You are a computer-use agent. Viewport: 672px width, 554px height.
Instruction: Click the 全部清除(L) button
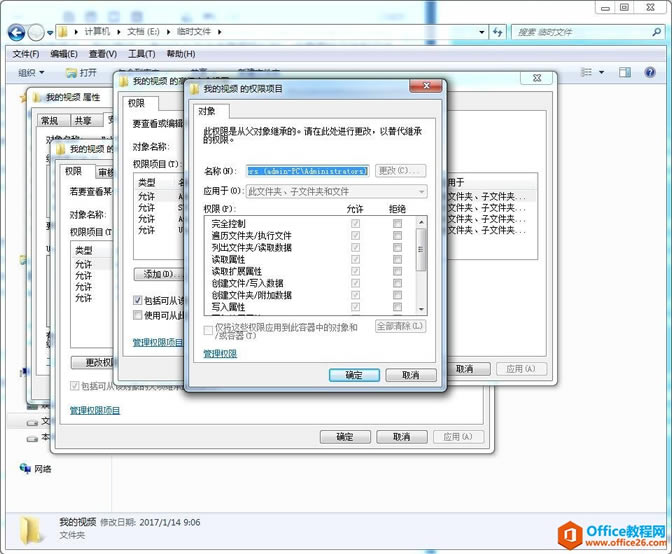tap(400, 326)
